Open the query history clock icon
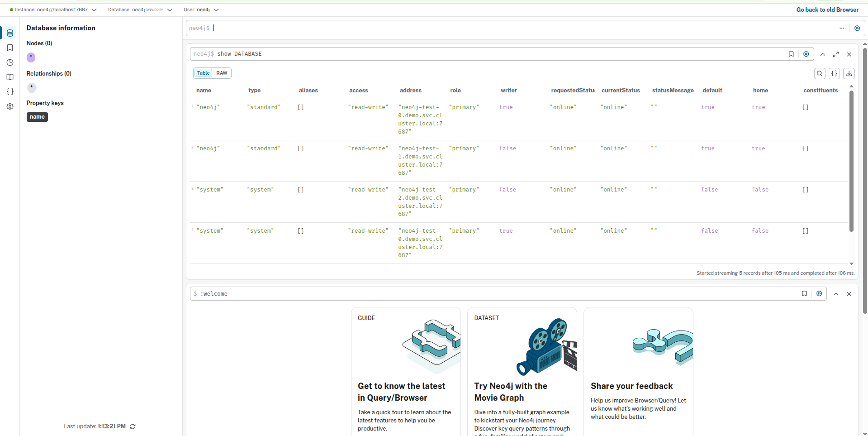Screen dimensions: 868x436 [x=10, y=62]
